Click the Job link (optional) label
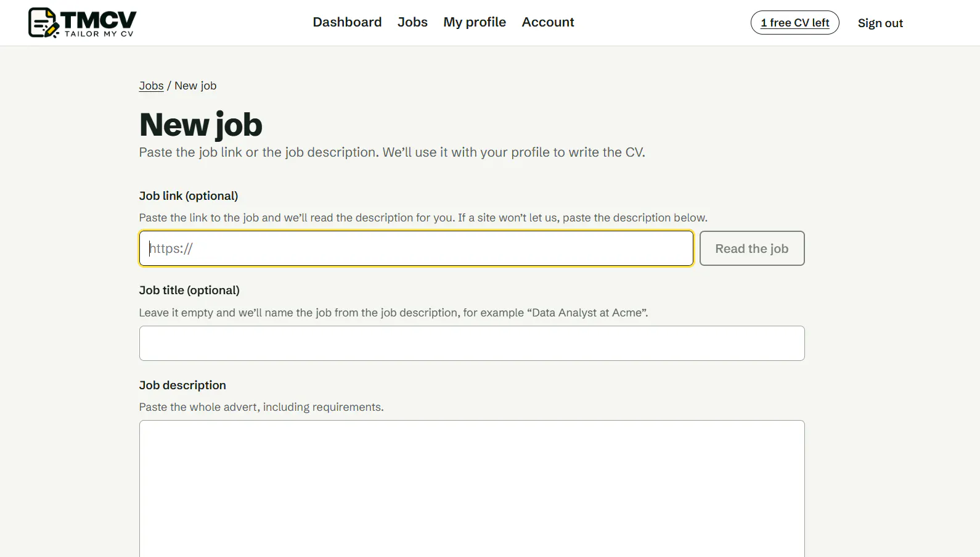This screenshot has height=557, width=980. pyautogui.click(x=189, y=196)
